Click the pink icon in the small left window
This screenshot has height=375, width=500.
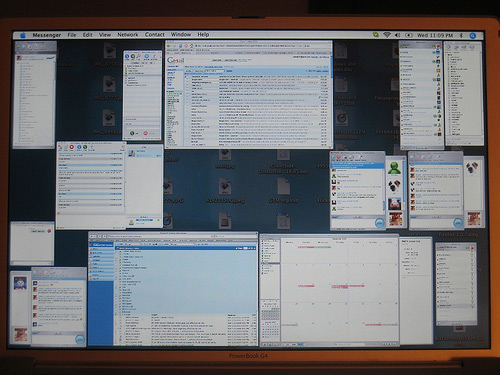(49, 231)
